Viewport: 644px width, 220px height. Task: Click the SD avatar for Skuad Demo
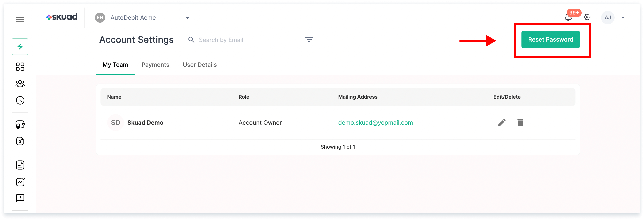point(116,123)
